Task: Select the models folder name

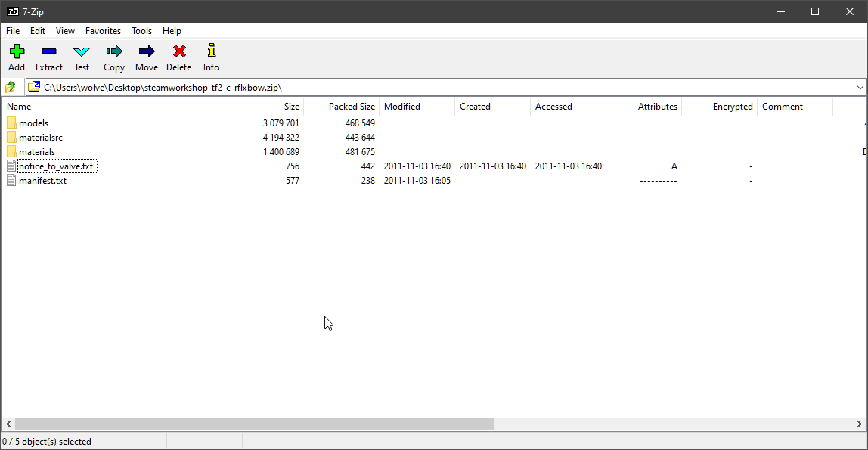Action: (34, 123)
